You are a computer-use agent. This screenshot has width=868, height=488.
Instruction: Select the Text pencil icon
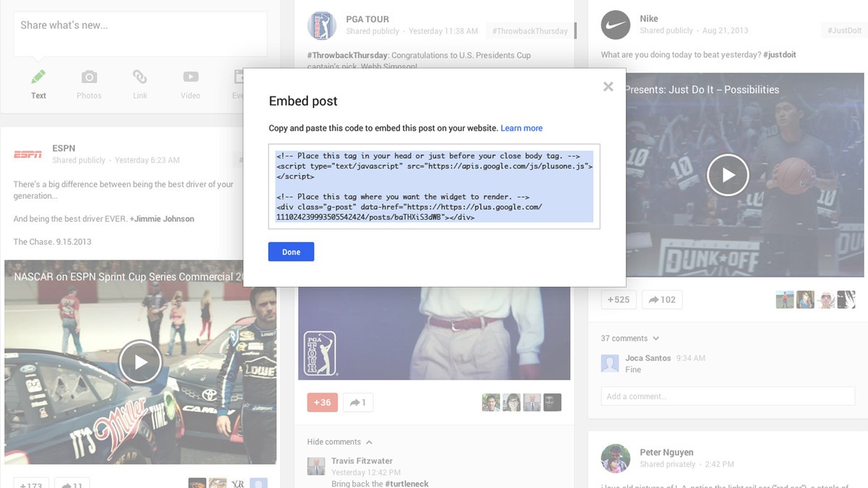point(38,77)
